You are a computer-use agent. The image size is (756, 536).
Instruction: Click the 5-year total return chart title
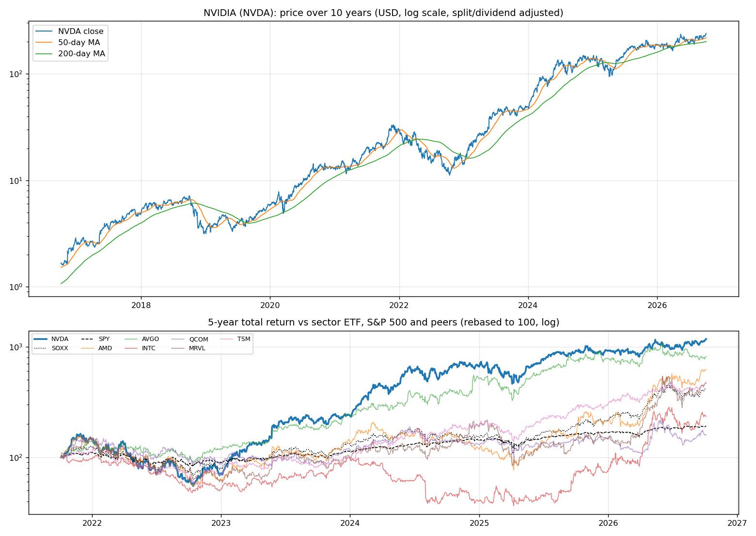383,323
